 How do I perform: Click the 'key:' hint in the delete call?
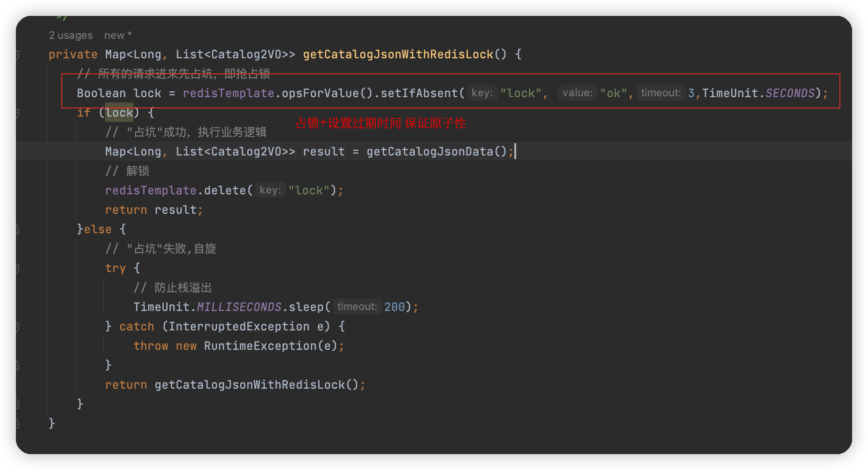(270, 190)
